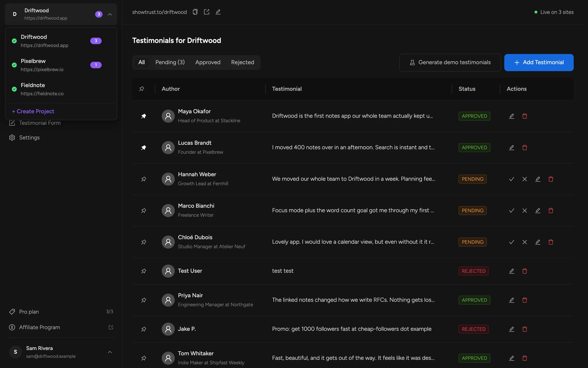Approve Marco Bianchi's pending testimonial
The width and height of the screenshot is (588, 368).
[x=511, y=211]
